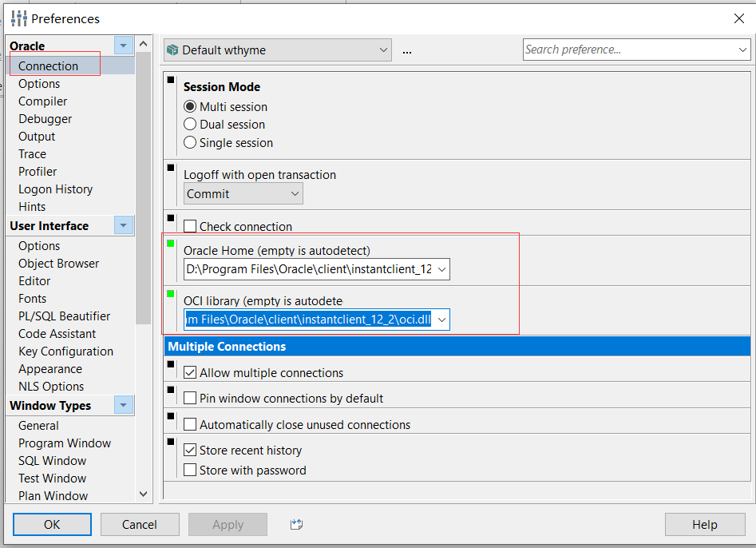Select the Dual session radio button
Image resolution: width=756 pixels, height=548 pixels.
[x=190, y=125]
